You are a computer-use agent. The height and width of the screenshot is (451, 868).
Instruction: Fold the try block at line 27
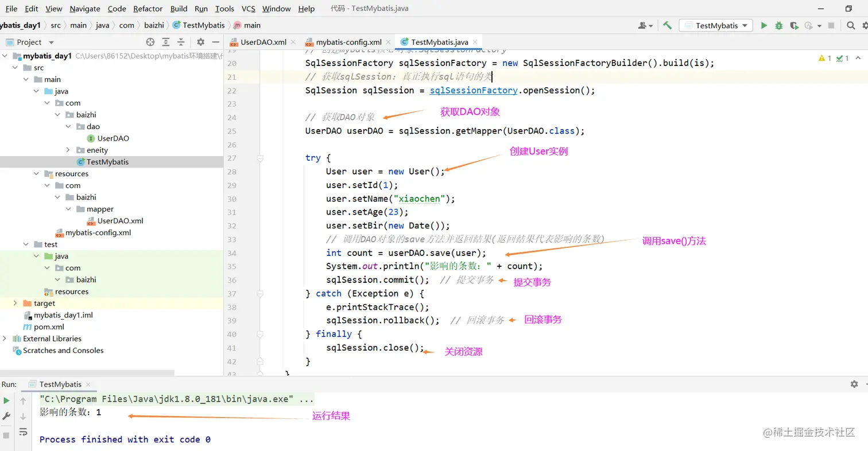260,158
